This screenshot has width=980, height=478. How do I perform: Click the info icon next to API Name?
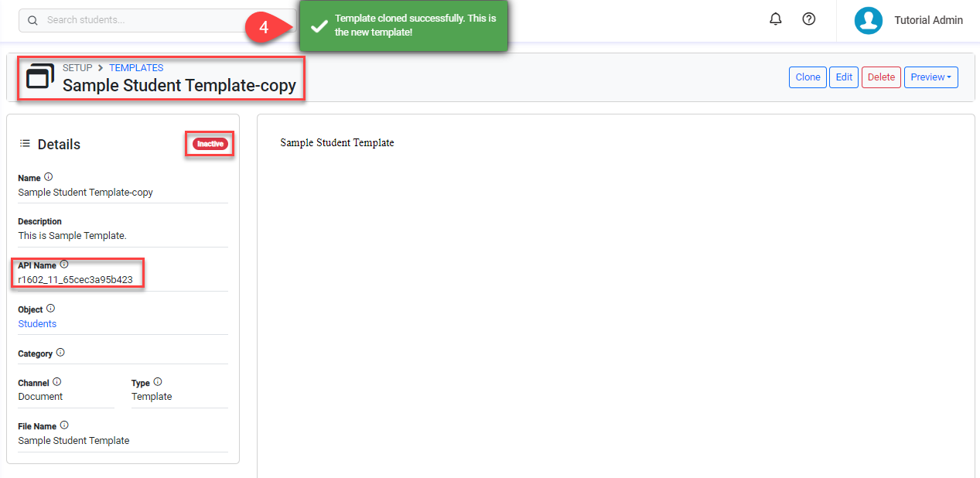coord(64,265)
